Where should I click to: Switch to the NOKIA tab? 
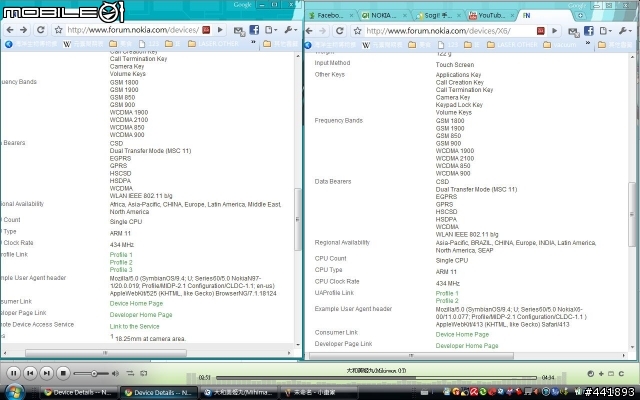click(384, 16)
